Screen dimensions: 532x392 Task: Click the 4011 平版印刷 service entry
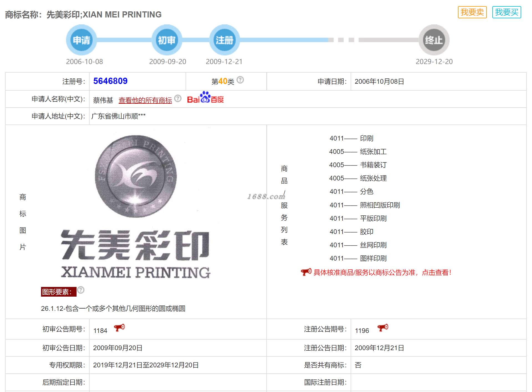pyautogui.click(x=358, y=218)
